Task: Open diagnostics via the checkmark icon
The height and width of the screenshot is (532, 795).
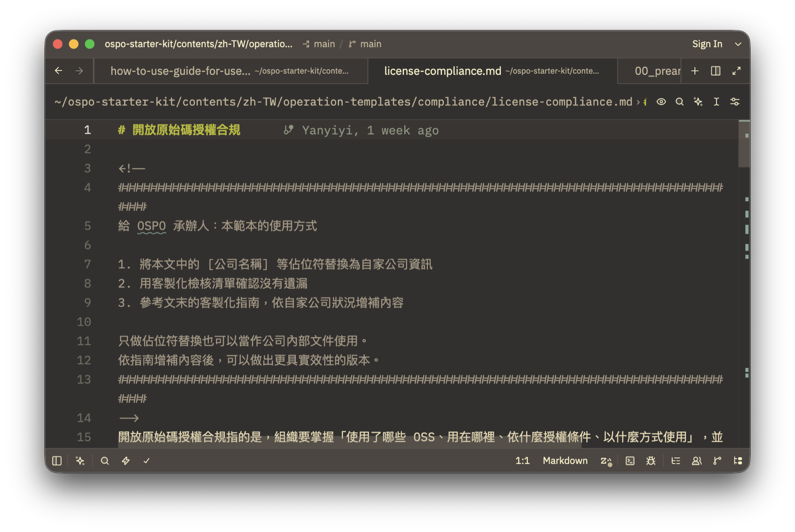Action: [x=147, y=461]
